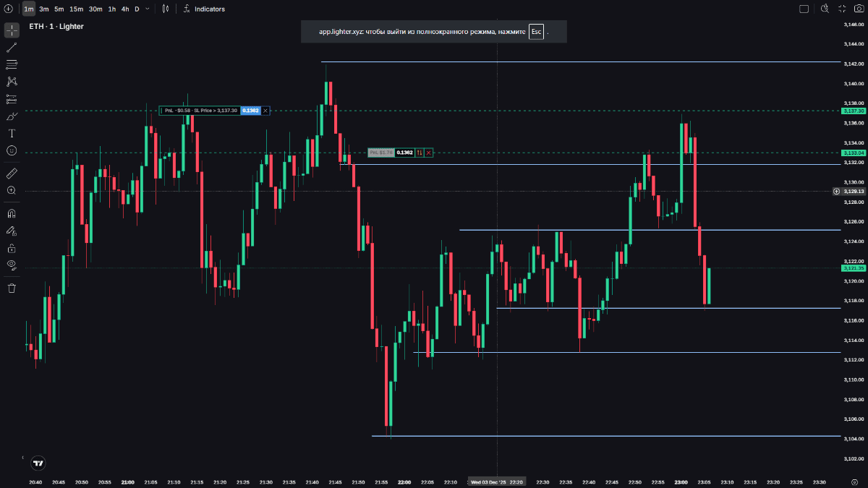Pick the ruler measure tool
The width and height of the screenshot is (868, 488).
coord(12,174)
